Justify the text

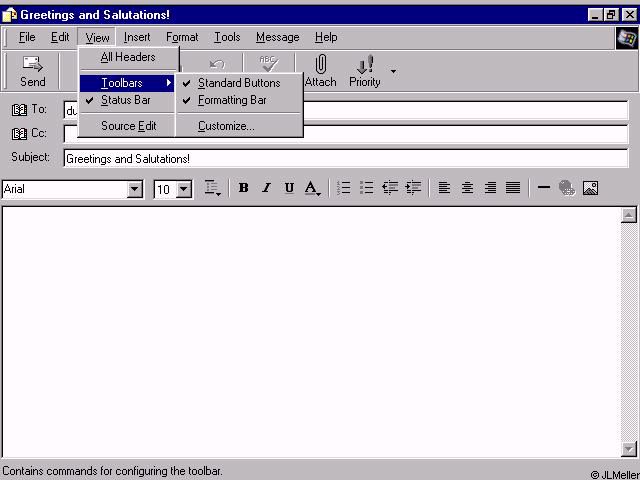click(513, 188)
